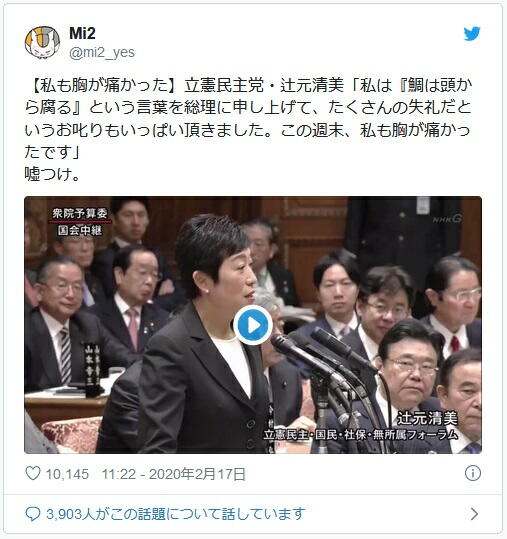
Task: Expand conversation with the right chevron arrow
Action: pos(474,514)
